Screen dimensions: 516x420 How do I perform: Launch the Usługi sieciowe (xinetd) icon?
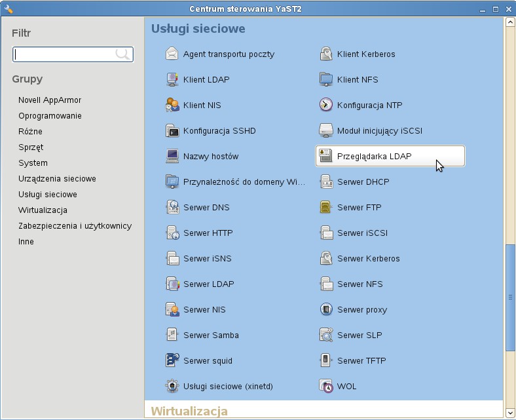pos(172,386)
